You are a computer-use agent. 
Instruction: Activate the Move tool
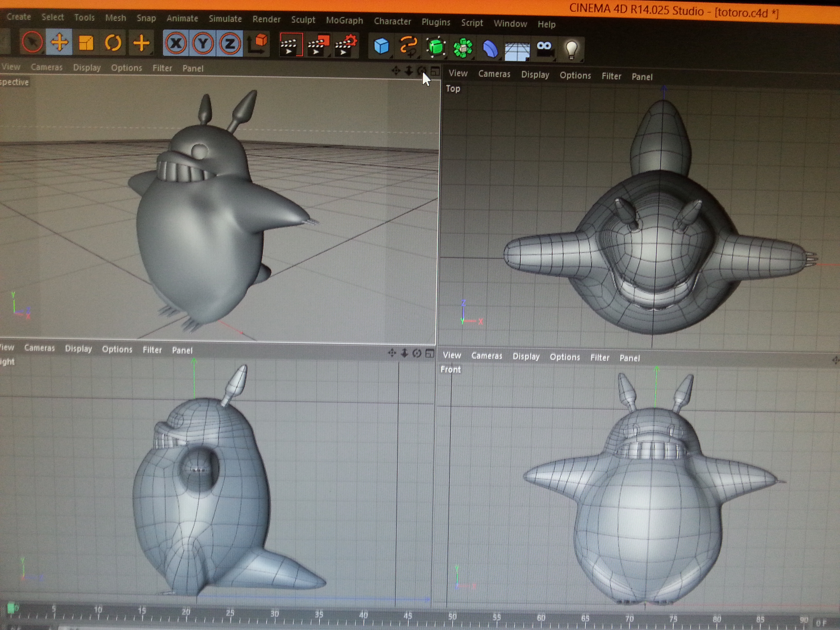click(x=59, y=42)
